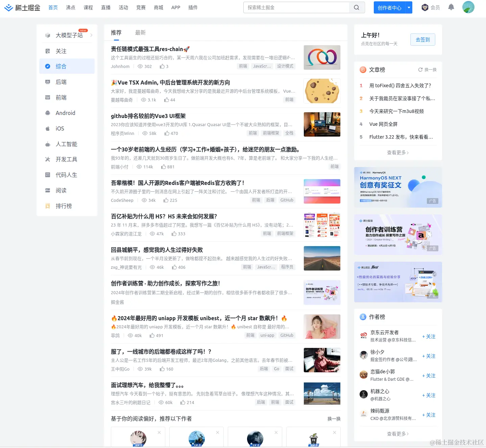Click the search magnifier icon
486x448 pixels.
[x=357, y=7]
